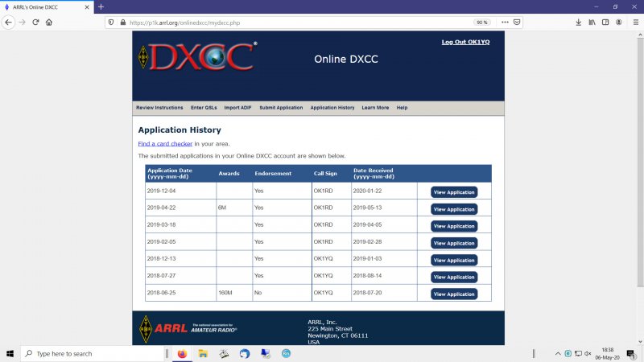Open Review Instructions menu item
The width and height of the screenshot is (644, 362).
click(159, 108)
